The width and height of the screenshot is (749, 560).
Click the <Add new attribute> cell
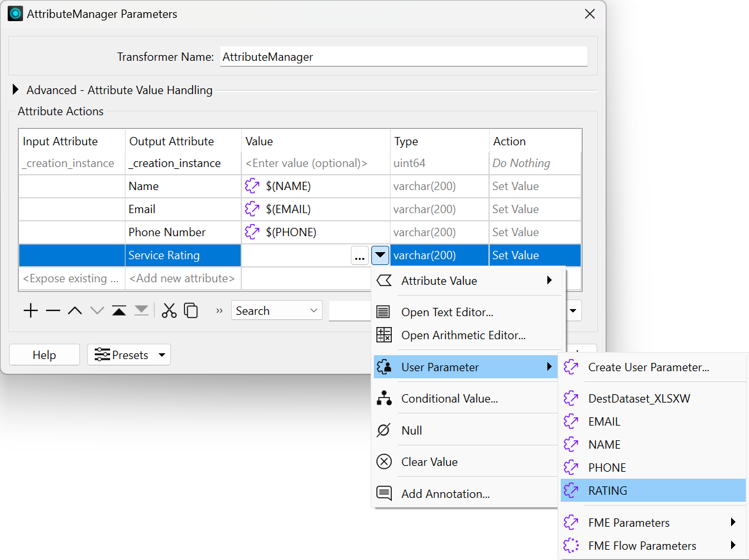(x=183, y=278)
